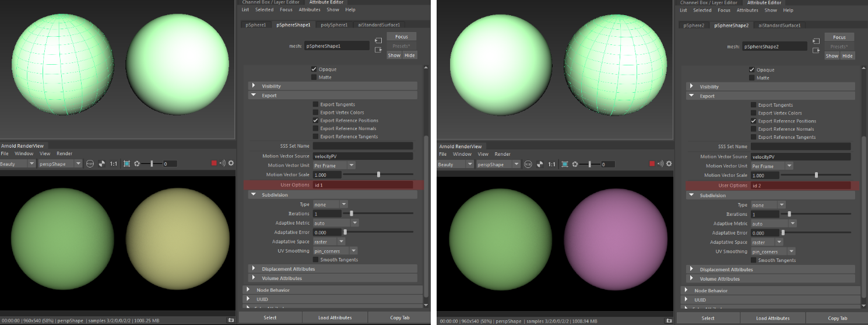Uncheck Opaque for pSphereShape1

click(314, 69)
